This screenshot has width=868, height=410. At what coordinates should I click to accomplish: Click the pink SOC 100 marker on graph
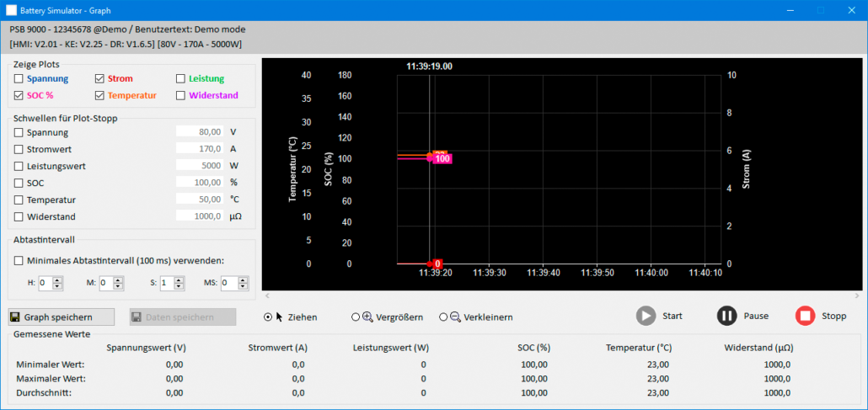click(443, 158)
